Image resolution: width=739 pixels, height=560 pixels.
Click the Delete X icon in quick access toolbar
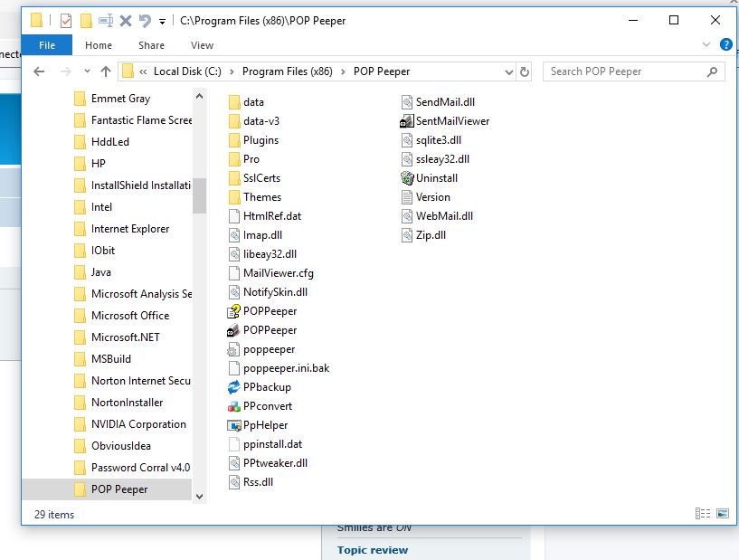pyautogui.click(x=126, y=21)
